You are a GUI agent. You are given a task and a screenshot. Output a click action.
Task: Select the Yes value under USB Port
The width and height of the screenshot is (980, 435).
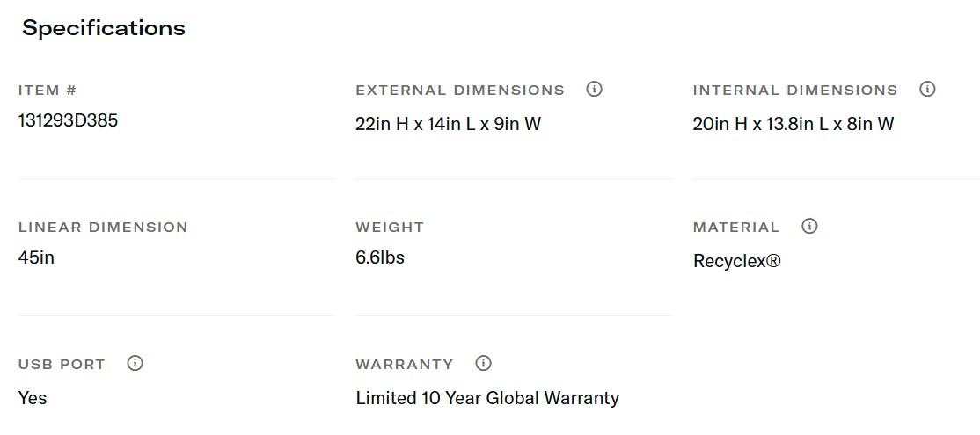coord(33,398)
